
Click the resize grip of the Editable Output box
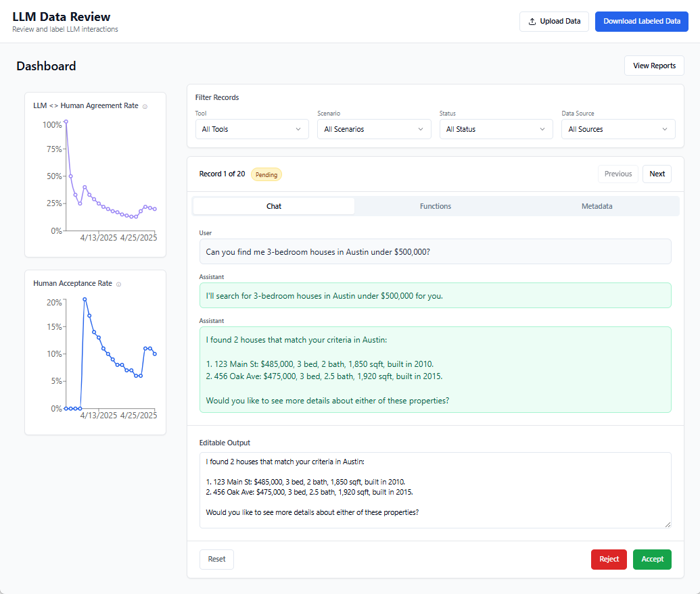point(668,525)
